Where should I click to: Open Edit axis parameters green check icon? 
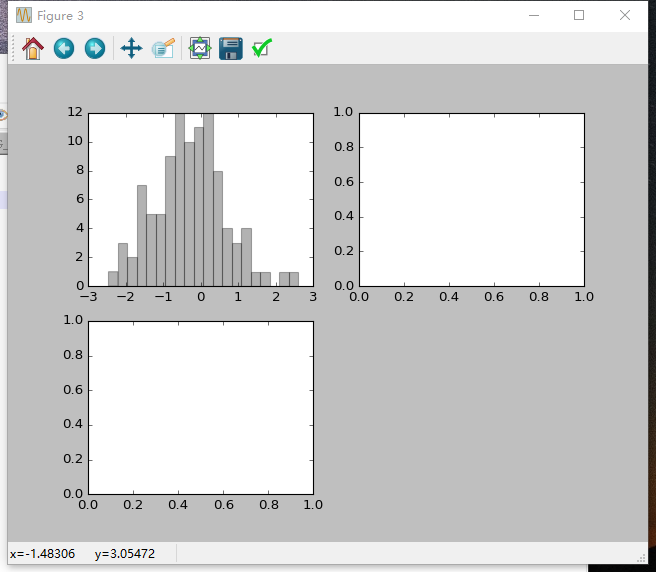[x=262, y=49]
